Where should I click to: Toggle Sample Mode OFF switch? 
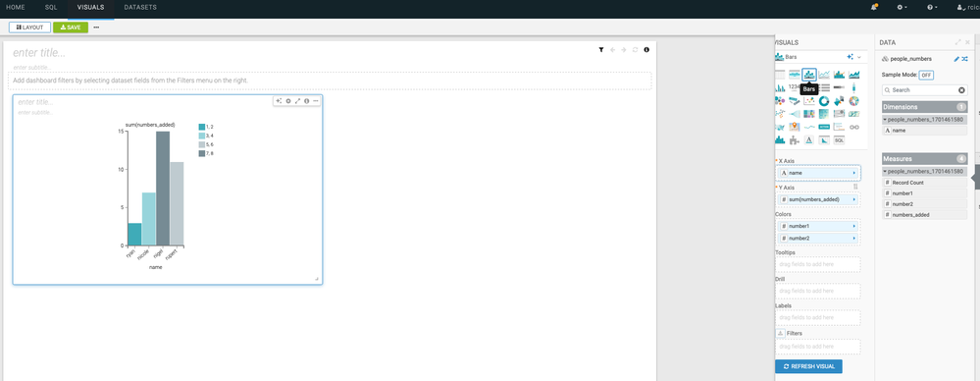926,75
